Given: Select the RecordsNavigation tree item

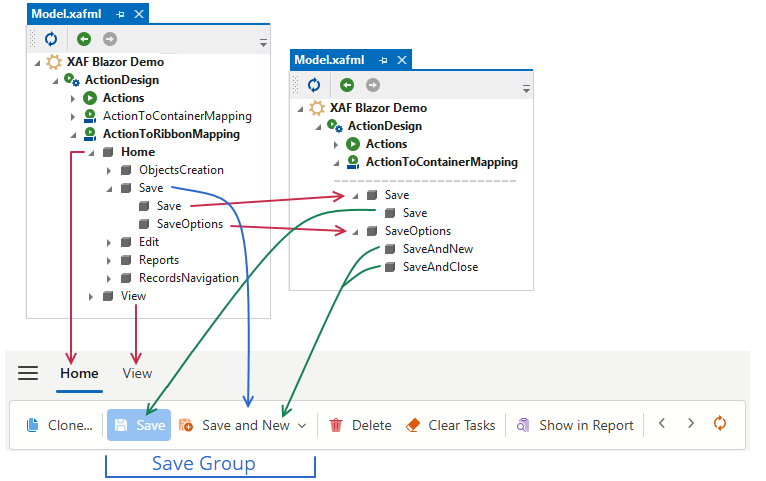Looking at the screenshot, I should point(188,278).
